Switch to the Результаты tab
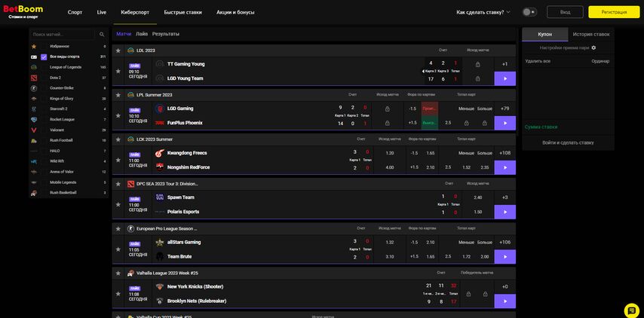Image resolution: width=644 pixels, height=318 pixels. pos(165,34)
